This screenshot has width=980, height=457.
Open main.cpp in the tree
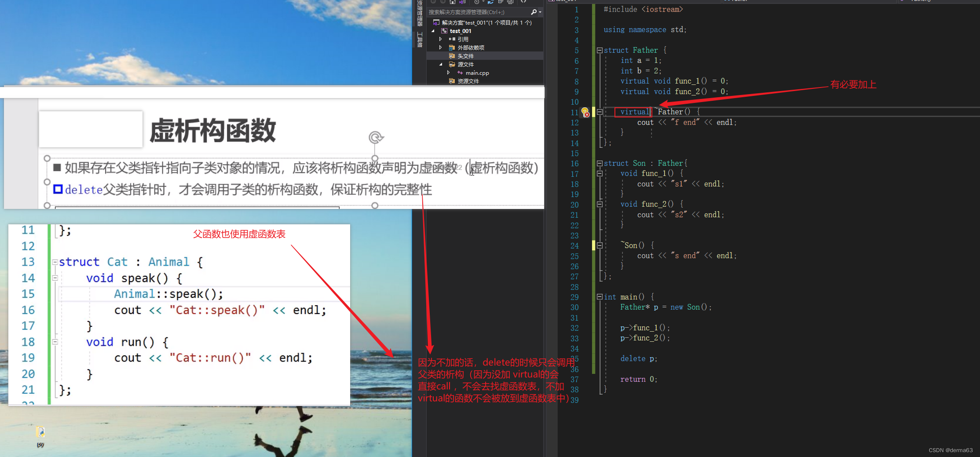click(x=477, y=73)
